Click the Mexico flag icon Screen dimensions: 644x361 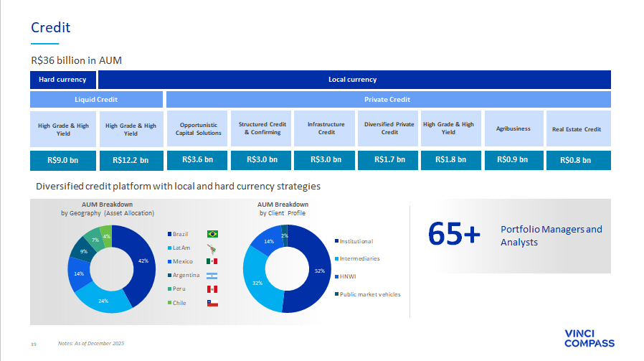(212, 261)
